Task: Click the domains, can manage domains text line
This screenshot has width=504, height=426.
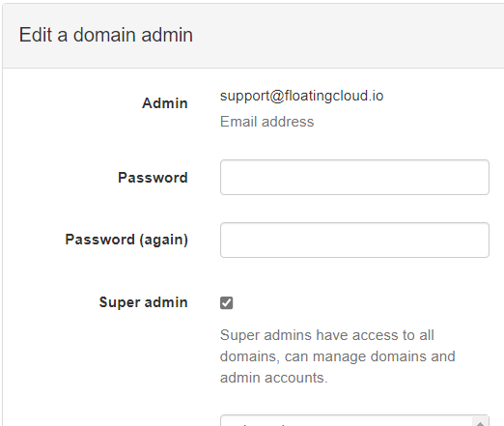Action: 338,356
